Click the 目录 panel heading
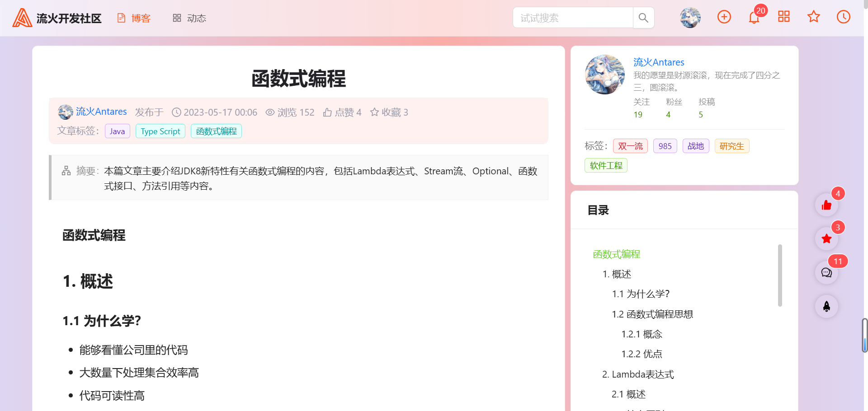Image resolution: width=868 pixels, height=411 pixels. [x=598, y=210]
